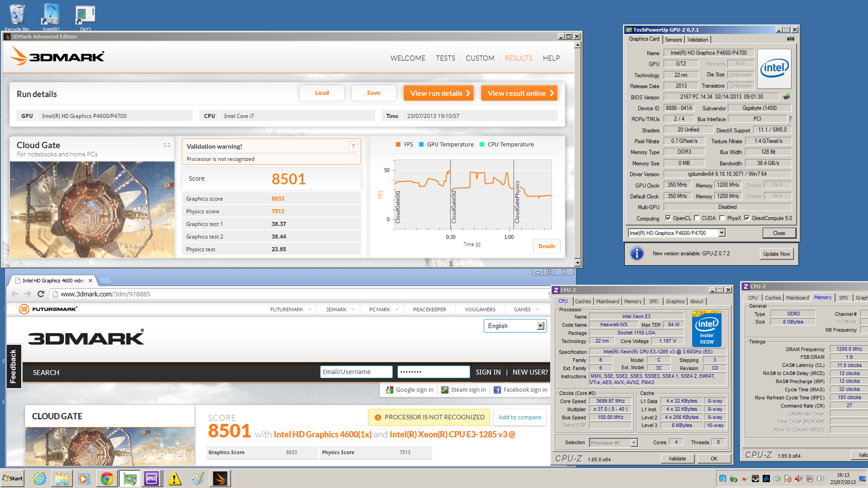
Task: Open the Steam icon in system tray
Action: click(755, 479)
